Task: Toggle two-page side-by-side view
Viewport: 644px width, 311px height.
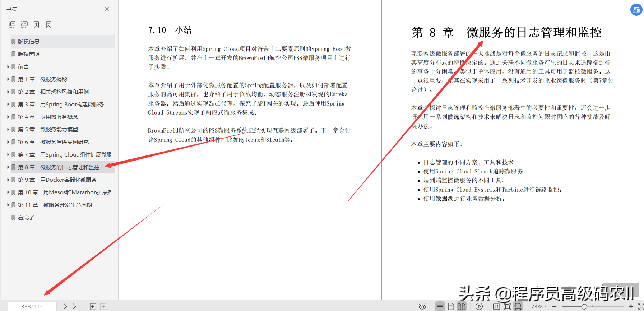Action: [462, 306]
